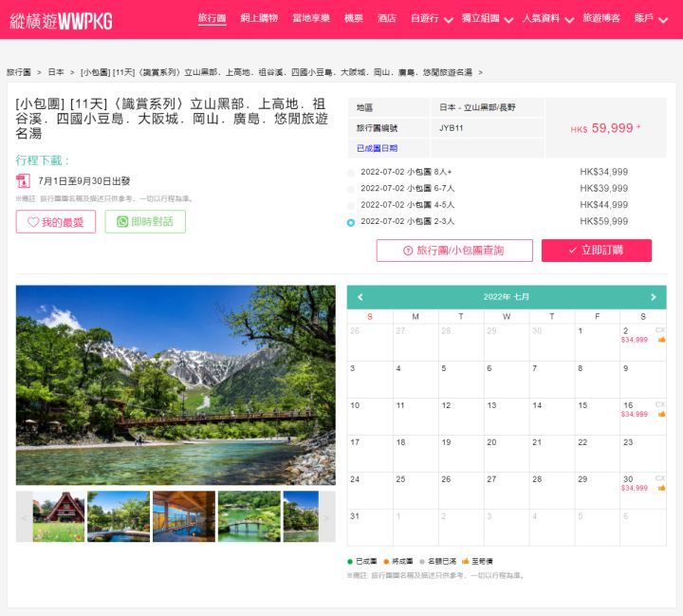Select the garden pond thumbnail

[x=119, y=516]
